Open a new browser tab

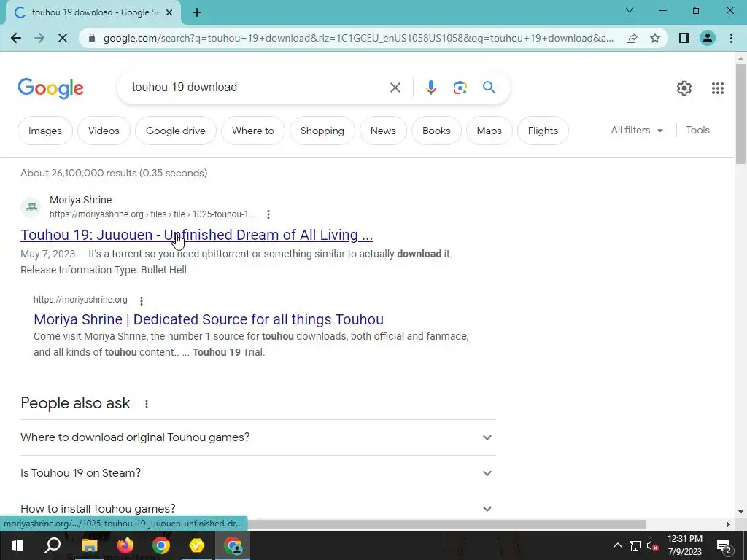(x=197, y=12)
